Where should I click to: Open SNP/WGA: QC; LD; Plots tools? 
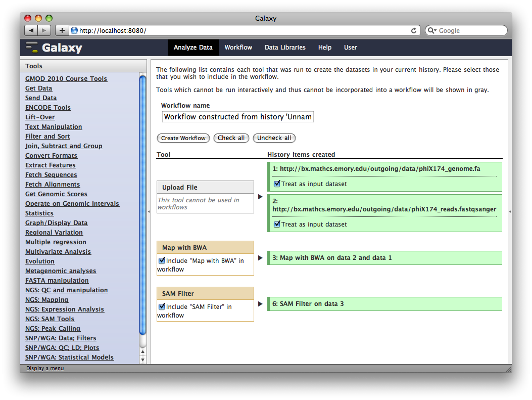tap(62, 348)
